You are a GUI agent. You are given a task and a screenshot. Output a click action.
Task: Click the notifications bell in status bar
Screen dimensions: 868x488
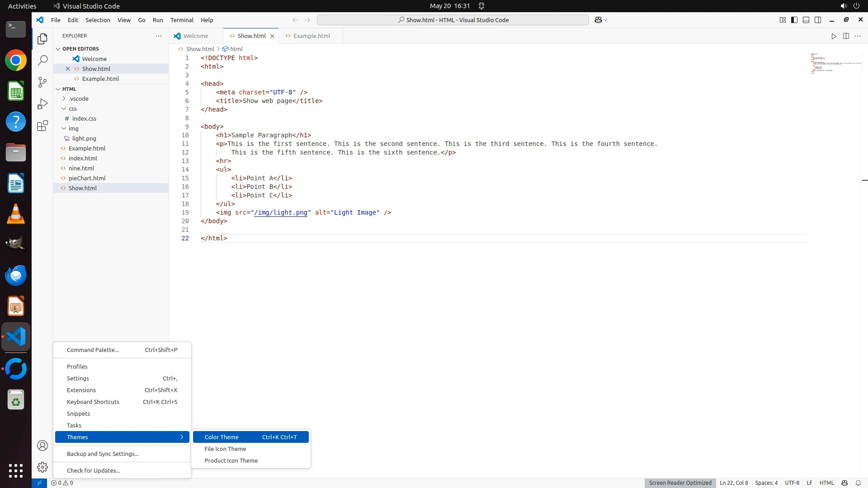pos(858,483)
